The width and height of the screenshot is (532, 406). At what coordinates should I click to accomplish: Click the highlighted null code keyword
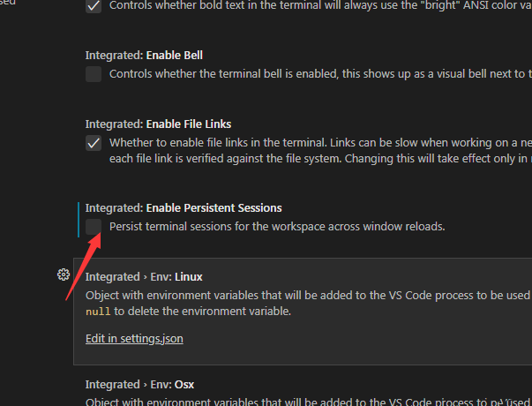[x=98, y=312]
